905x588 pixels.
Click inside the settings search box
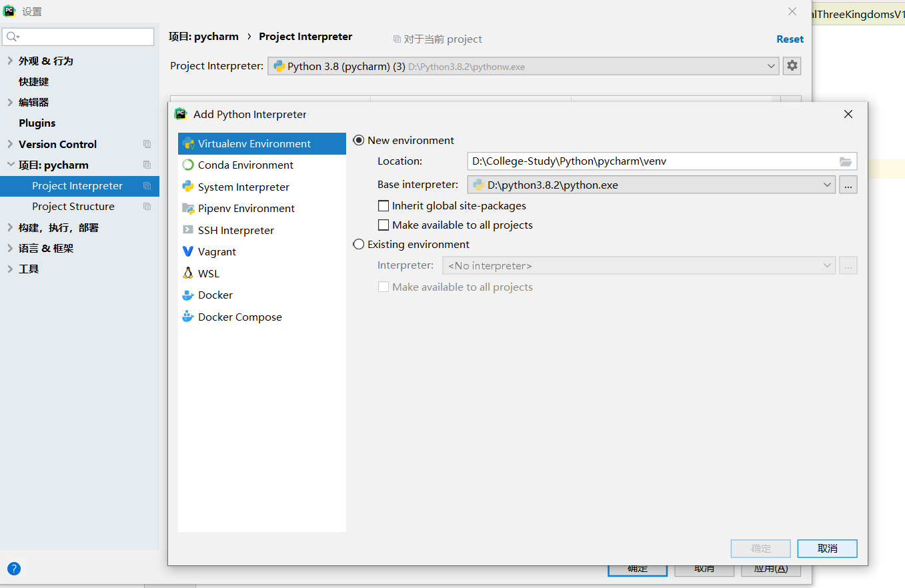[77, 35]
